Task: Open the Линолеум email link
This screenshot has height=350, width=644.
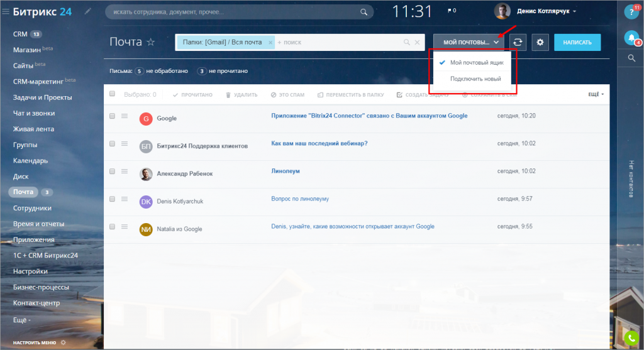Action: [286, 171]
